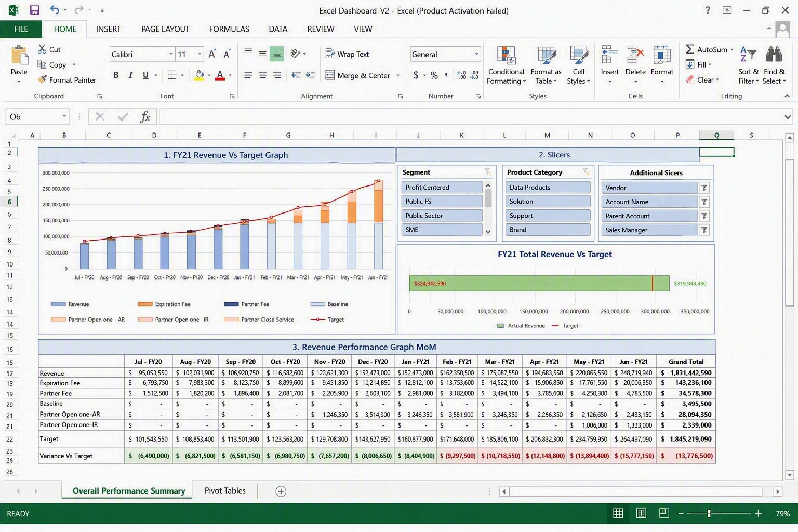
Task: Switch to the DATA tab
Action: [278, 29]
